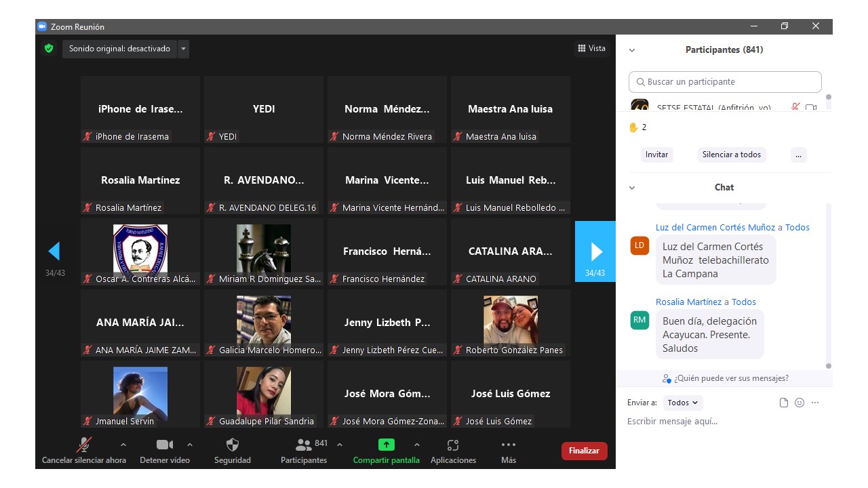Expand audio options caret next to microphone
Viewport: 868px width, 488px height.
tap(123, 445)
